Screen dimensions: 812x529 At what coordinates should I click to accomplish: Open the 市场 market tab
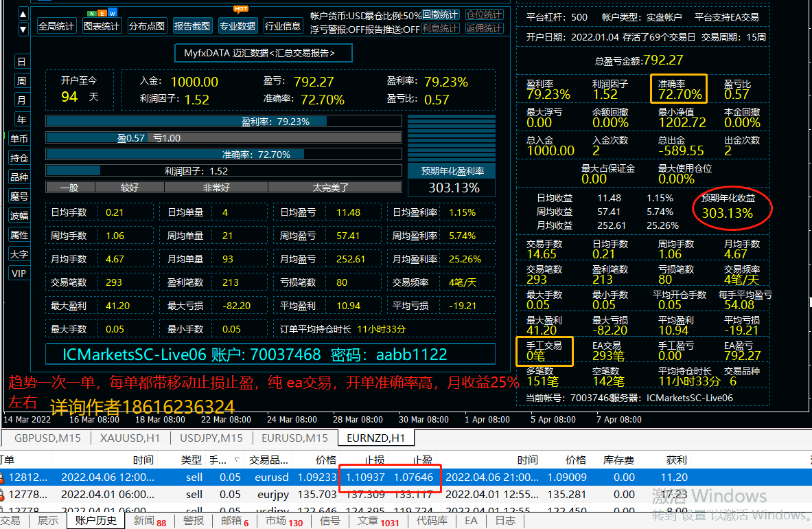[x=284, y=521]
